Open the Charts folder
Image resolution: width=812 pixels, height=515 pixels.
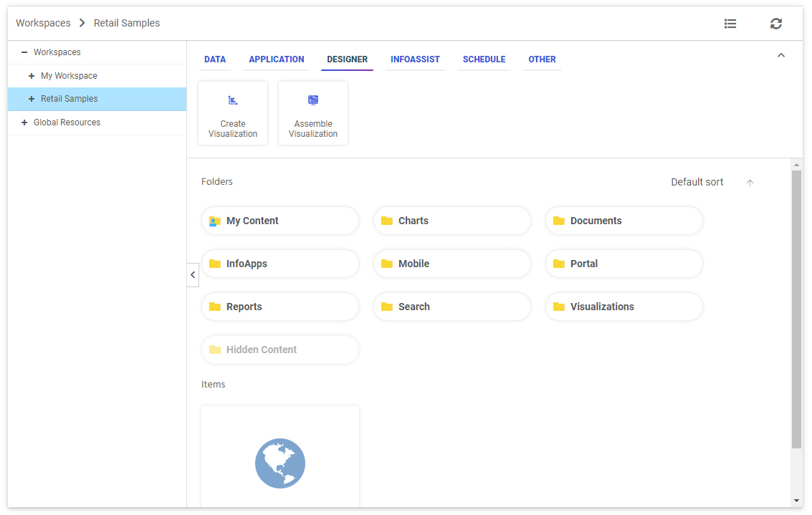pos(452,221)
